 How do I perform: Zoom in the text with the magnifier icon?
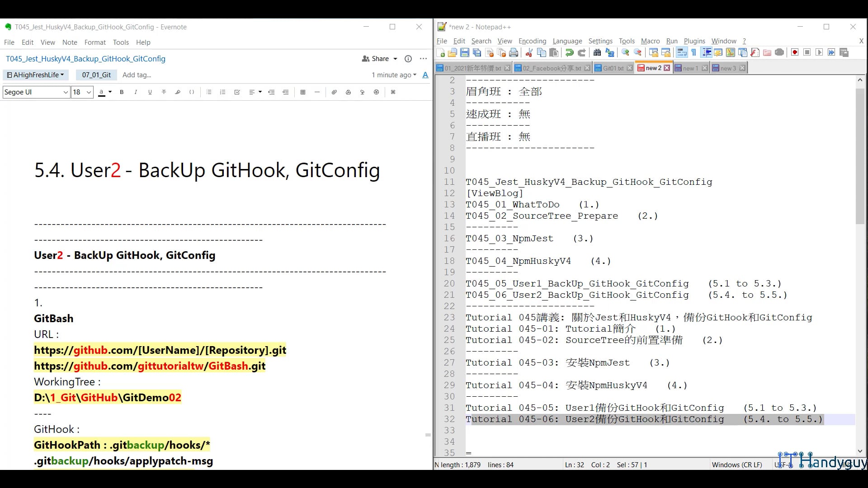(625, 53)
